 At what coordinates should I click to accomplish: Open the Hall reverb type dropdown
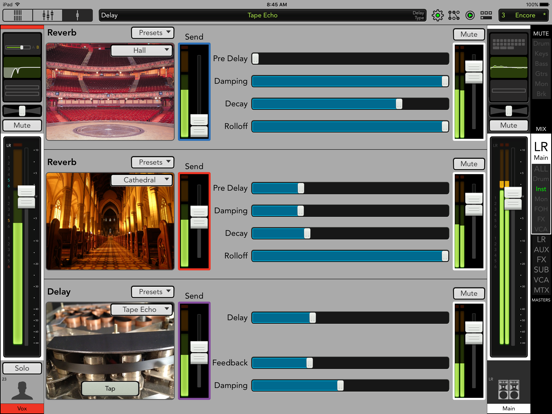142,50
